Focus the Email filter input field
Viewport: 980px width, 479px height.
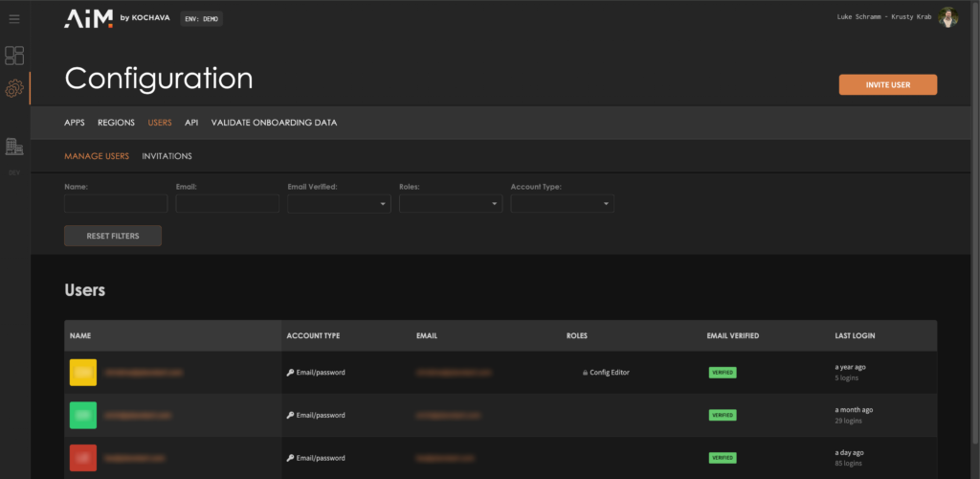point(227,203)
